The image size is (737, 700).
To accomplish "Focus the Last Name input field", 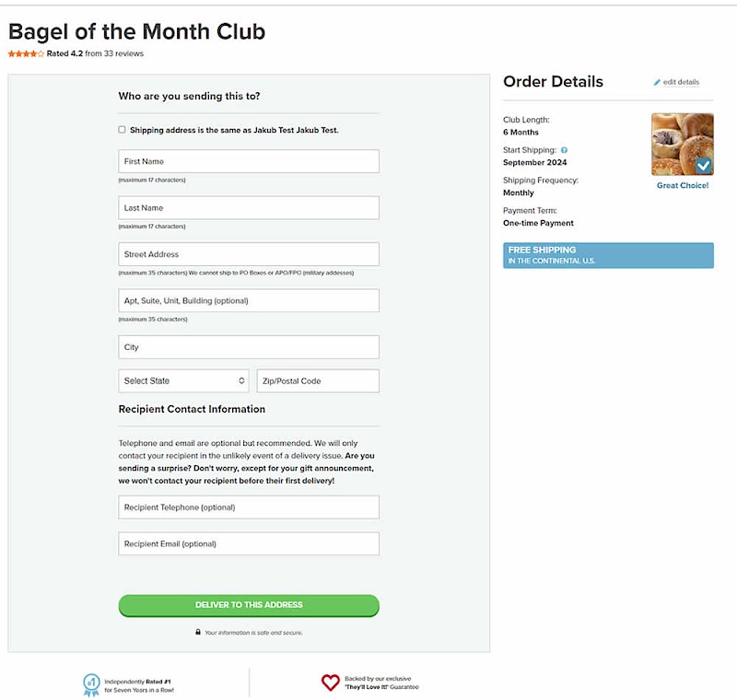I will (x=249, y=208).
